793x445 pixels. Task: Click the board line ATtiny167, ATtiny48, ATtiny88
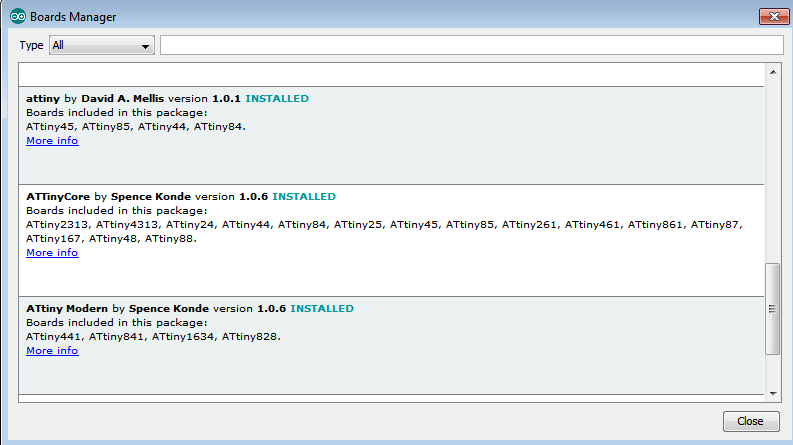coord(111,239)
